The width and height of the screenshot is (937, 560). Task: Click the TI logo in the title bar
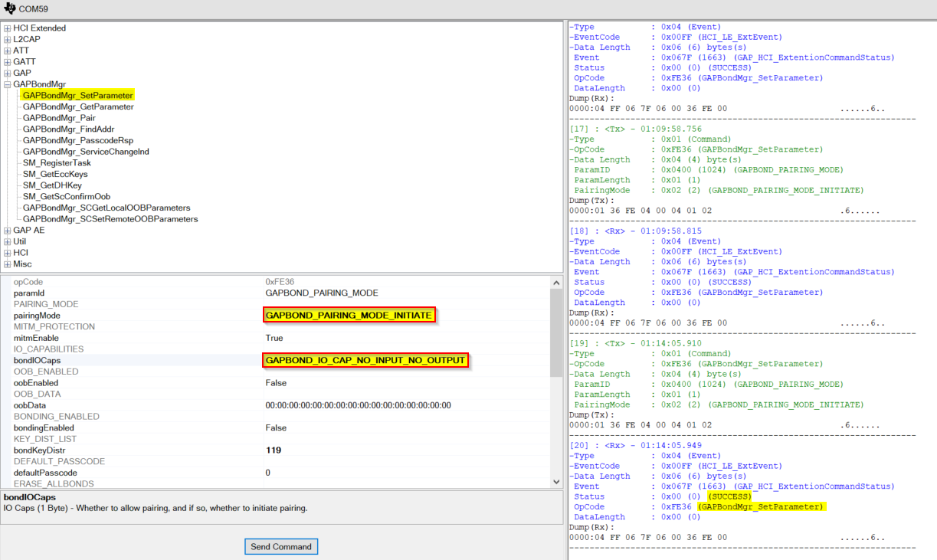coord(8,9)
